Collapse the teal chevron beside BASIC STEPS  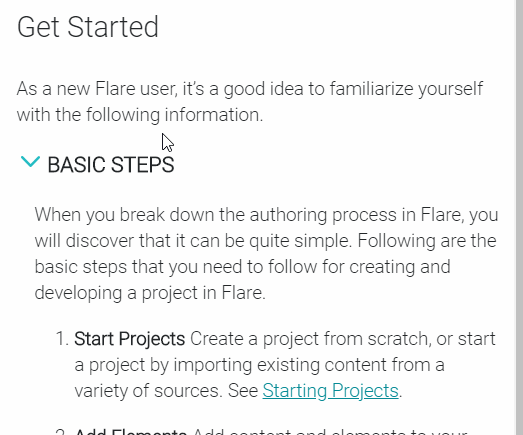click(30, 161)
